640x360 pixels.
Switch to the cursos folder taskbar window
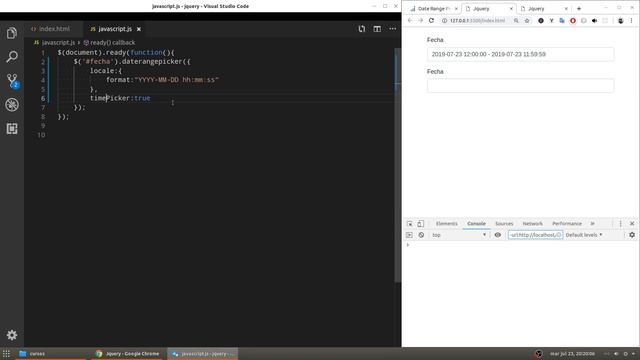click(x=51, y=353)
